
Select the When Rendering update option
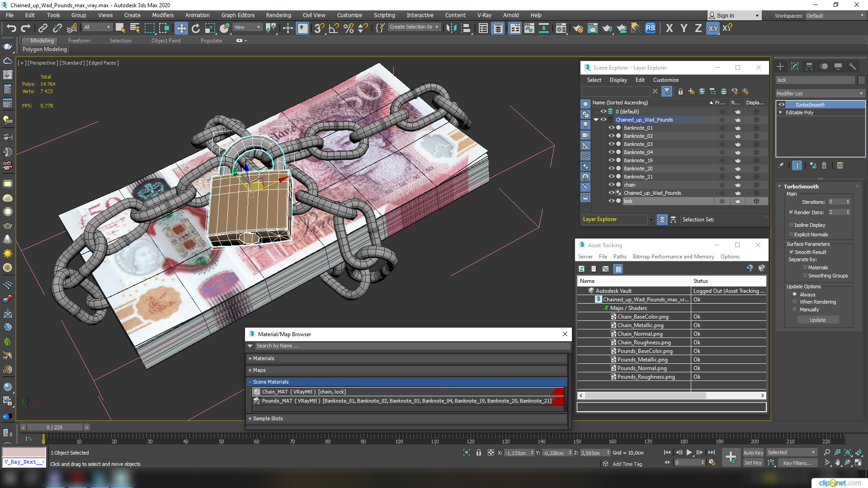pyautogui.click(x=794, y=302)
